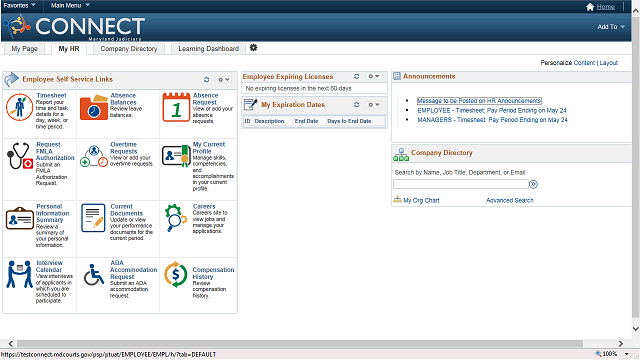Click the Absence Request calendar icon
640x360 pixels.
(176, 107)
